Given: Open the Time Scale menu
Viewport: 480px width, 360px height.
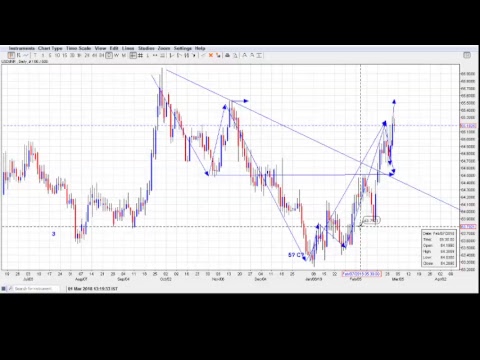Looking at the screenshot, I should 78,48.
